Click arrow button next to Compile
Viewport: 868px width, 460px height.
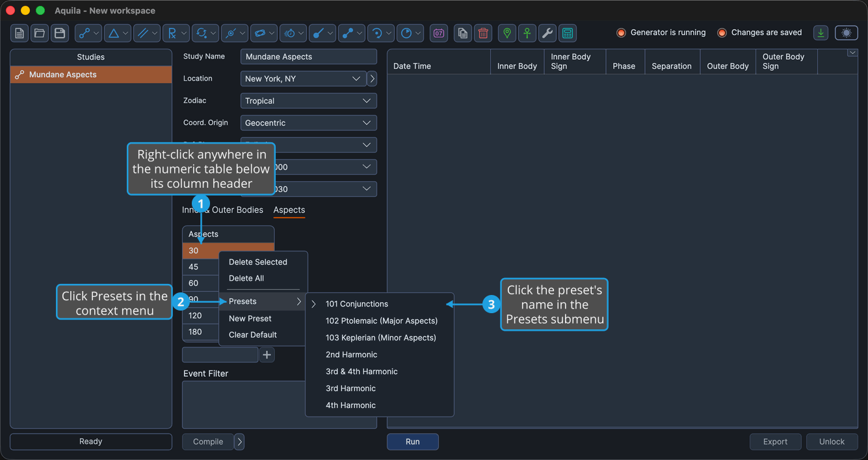[x=239, y=442]
